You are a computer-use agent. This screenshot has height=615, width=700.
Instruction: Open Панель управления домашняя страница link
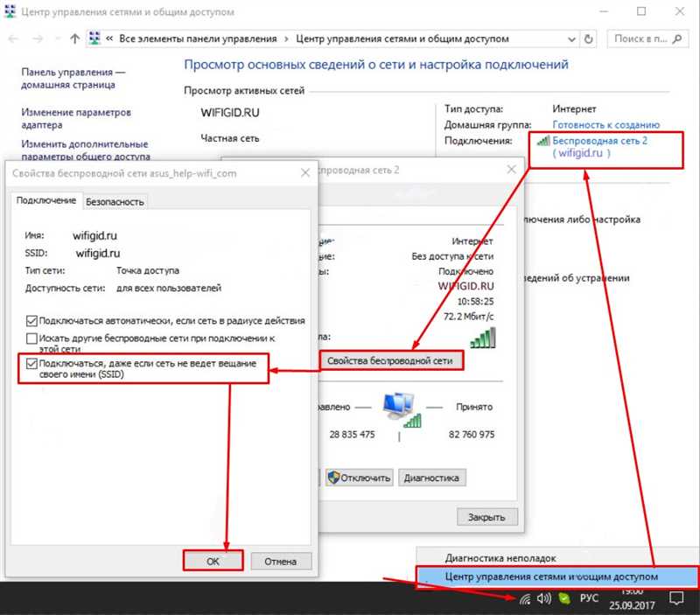pos(73,79)
